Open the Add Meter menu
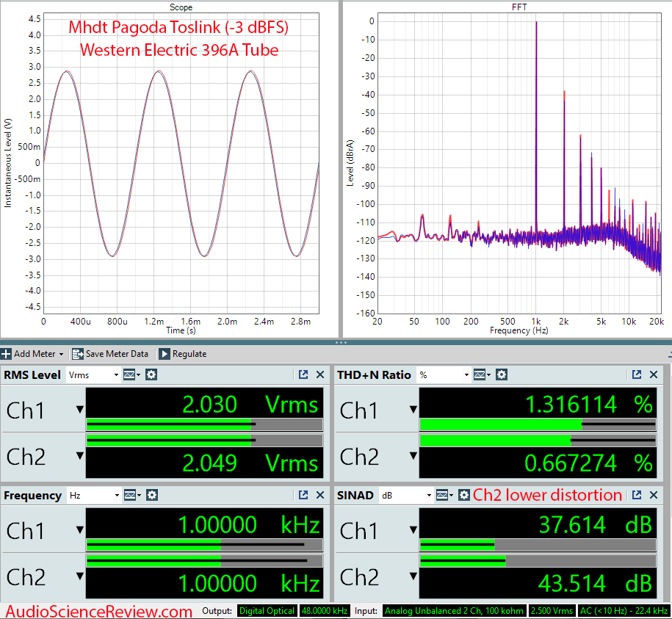Viewport: 672px width, 619px height. click(32, 354)
